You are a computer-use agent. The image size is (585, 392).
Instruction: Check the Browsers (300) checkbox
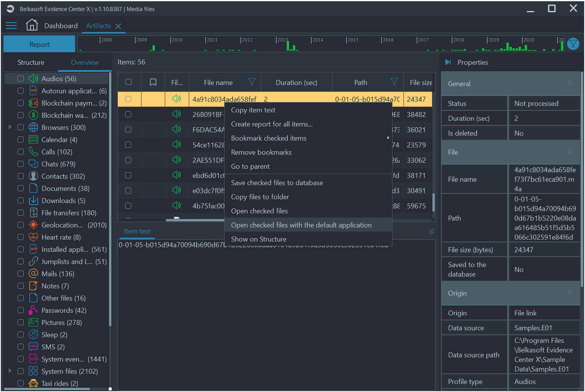tap(21, 127)
